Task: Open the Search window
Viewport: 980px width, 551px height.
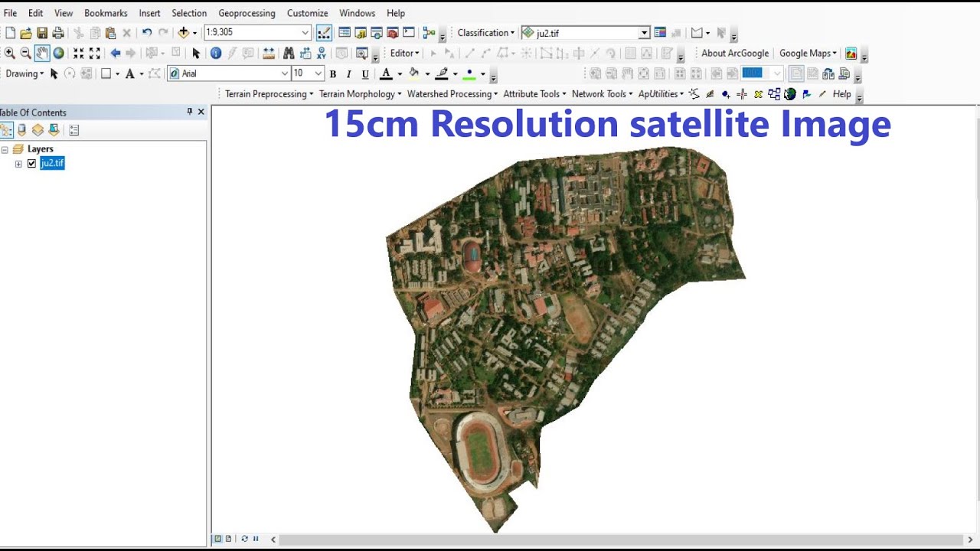Action: [377, 33]
